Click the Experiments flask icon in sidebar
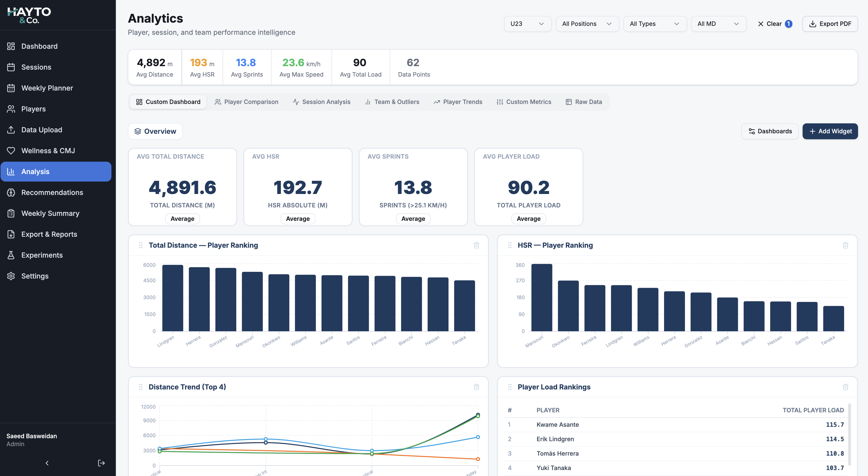 [x=11, y=255]
